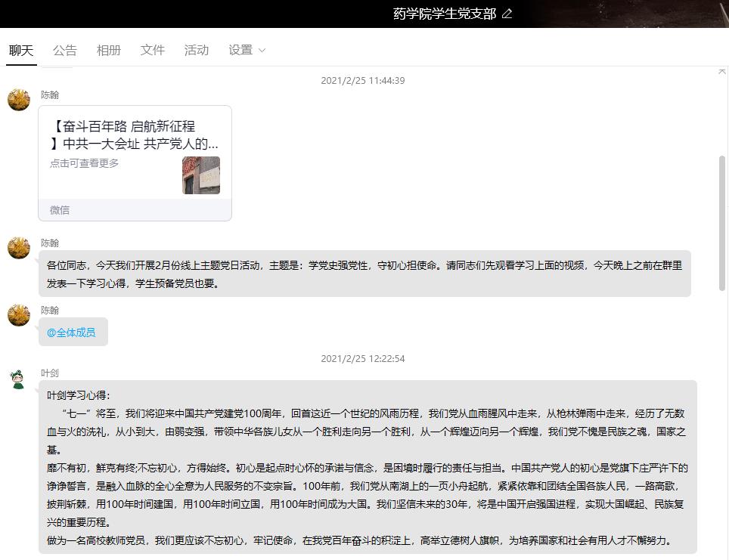Select 叶剑's 学习心得 message bubble
The height and width of the screenshot is (560, 729).
click(368, 467)
